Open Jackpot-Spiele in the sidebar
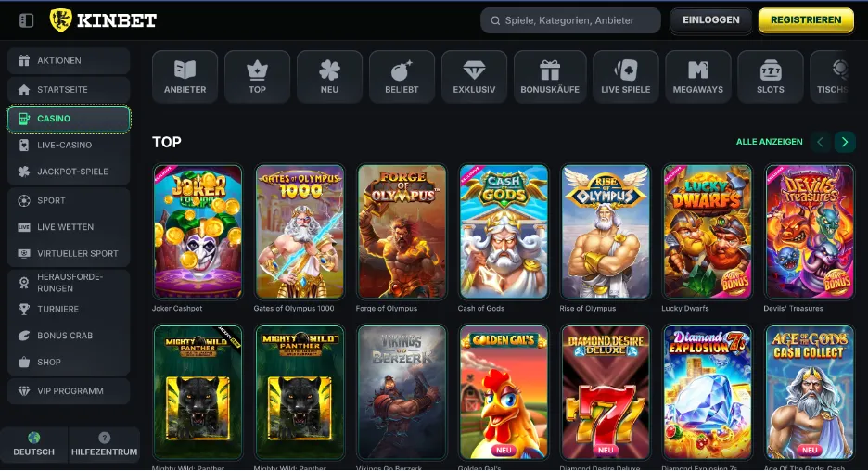 [x=69, y=172]
